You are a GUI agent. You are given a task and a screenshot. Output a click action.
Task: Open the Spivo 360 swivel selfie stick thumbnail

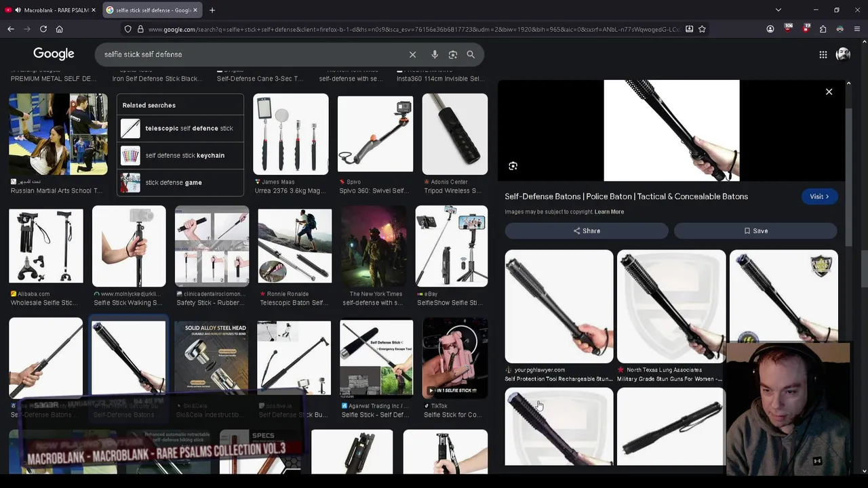(375, 134)
